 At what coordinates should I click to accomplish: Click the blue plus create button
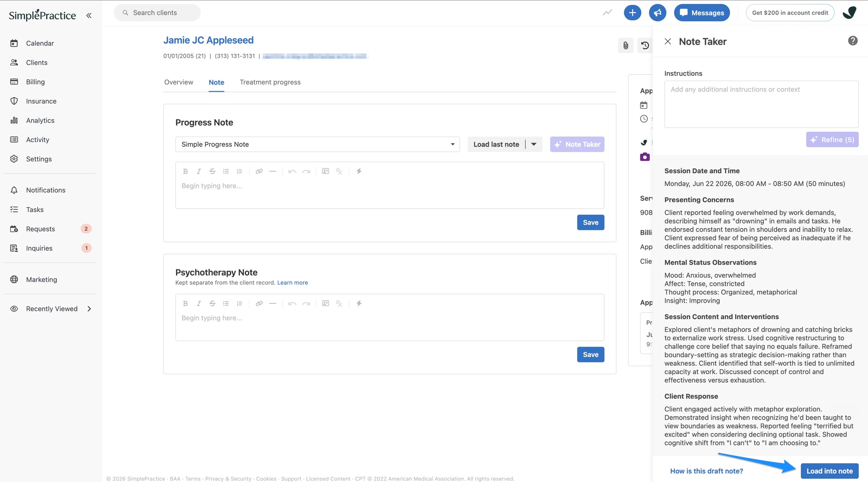632,13
